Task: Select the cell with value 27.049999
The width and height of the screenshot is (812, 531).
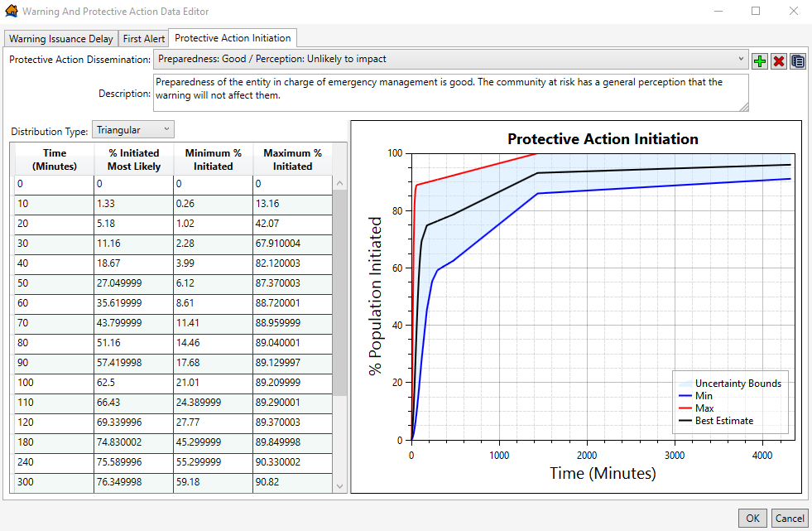Action: [133, 283]
